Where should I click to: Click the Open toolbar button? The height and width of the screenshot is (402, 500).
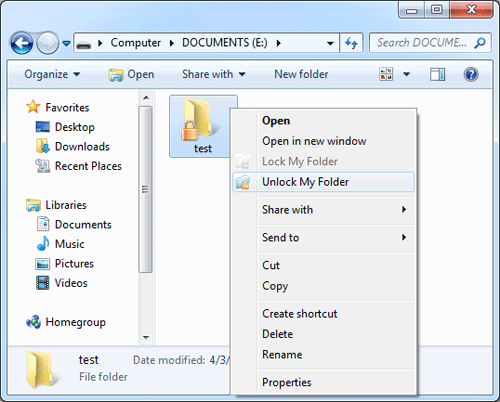coord(131,74)
